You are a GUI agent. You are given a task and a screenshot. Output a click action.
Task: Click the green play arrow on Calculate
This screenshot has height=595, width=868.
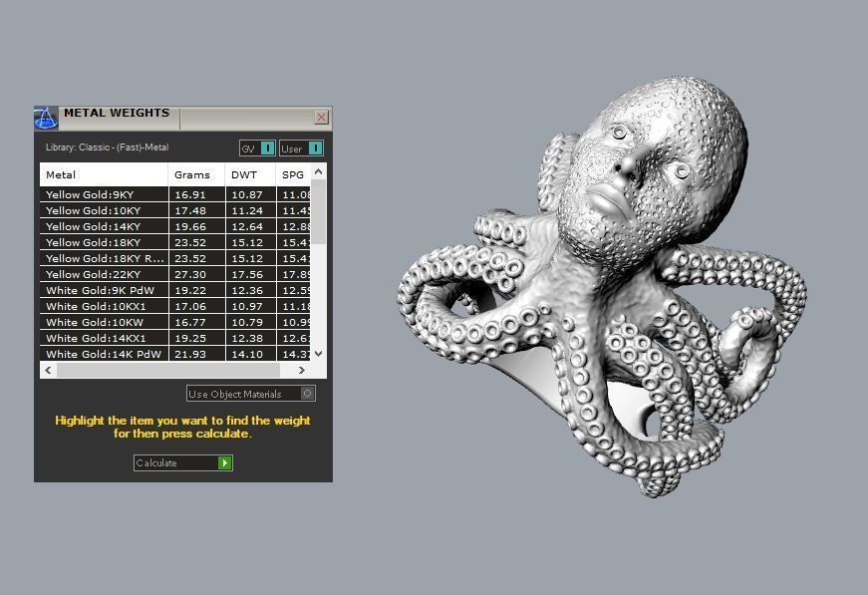click(225, 462)
